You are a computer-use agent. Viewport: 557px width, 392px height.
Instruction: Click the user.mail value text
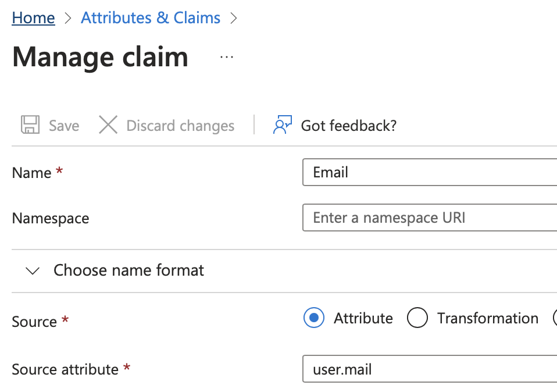tap(341, 369)
